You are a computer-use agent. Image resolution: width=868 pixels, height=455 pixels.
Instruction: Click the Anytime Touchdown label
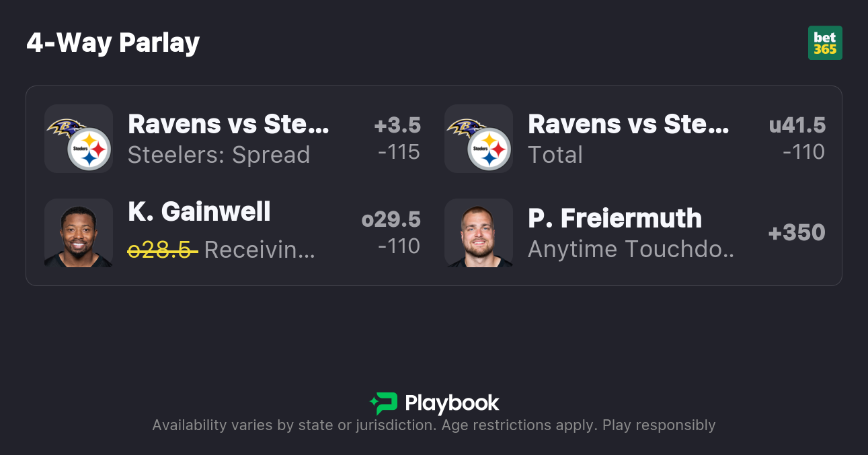(631, 249)
